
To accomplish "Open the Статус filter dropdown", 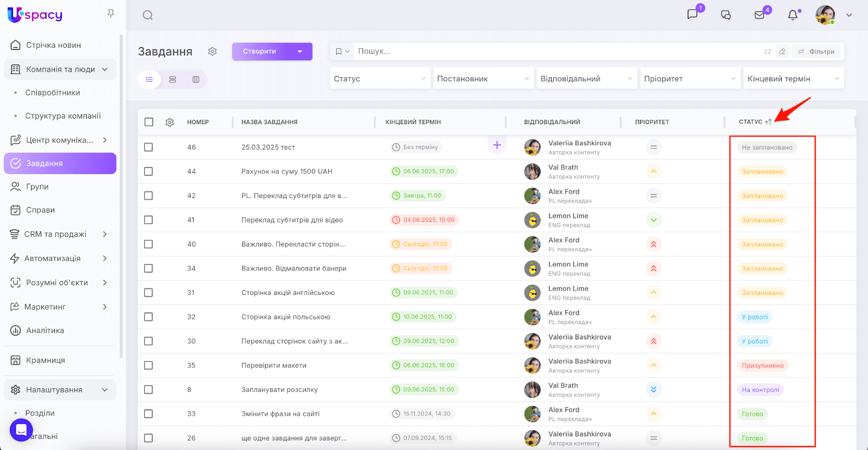I will pos(380,79).
